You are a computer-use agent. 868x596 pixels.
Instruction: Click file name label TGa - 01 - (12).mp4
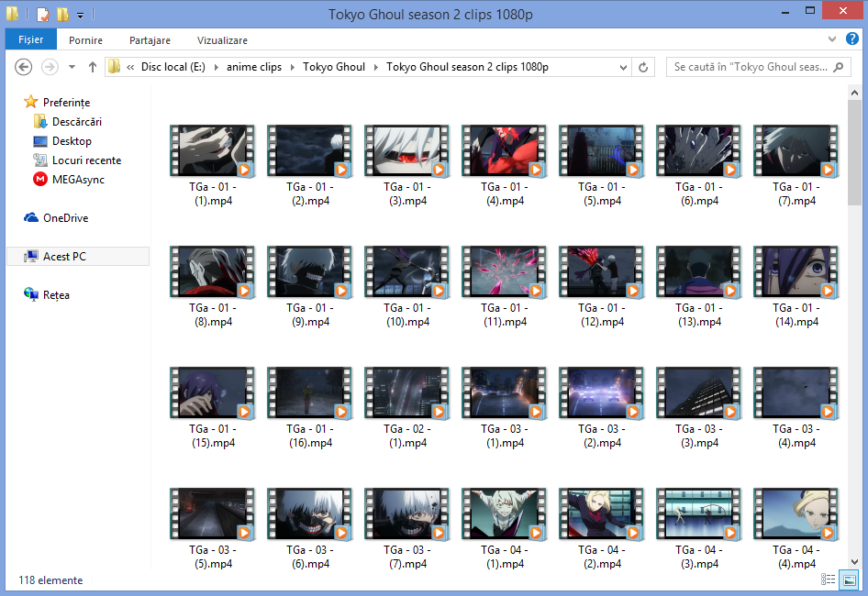tap(602, 315)
